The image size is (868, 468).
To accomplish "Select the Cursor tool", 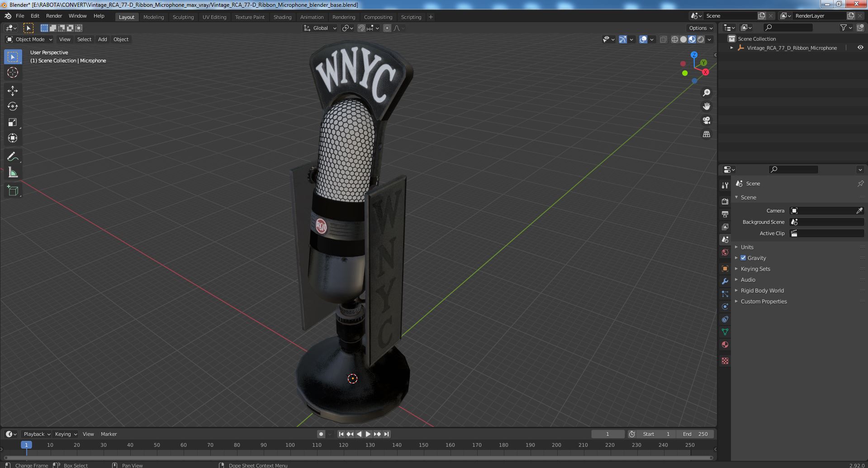I will tap(13, 72).
